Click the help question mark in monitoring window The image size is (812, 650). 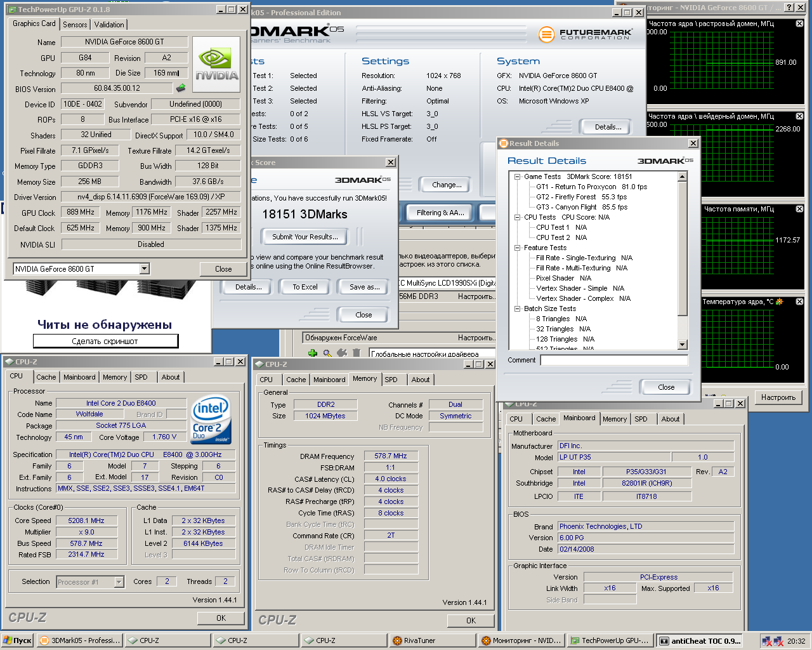(789, 7)
